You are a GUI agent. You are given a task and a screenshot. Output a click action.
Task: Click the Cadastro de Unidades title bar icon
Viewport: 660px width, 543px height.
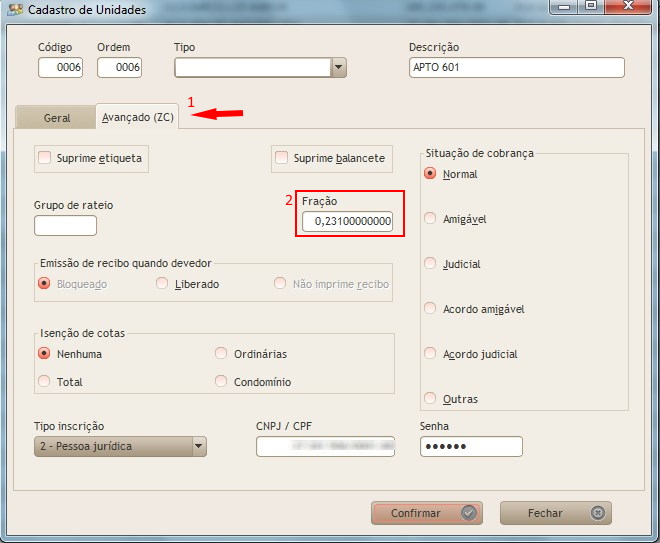click(14, 10)
